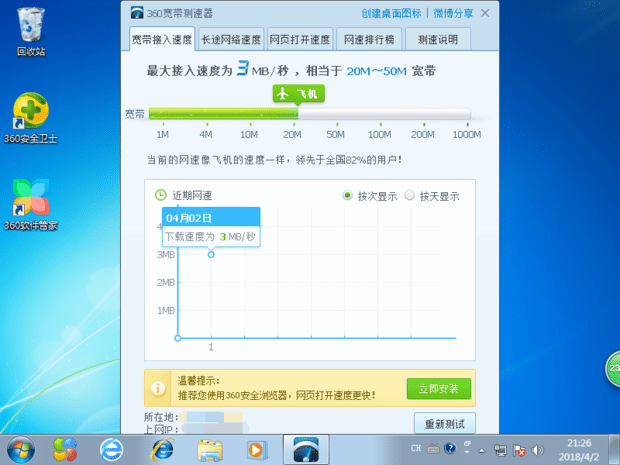Click the Action Center flag tray icon
The height and width of the screenshot is (465, 620).
point(519,450)
